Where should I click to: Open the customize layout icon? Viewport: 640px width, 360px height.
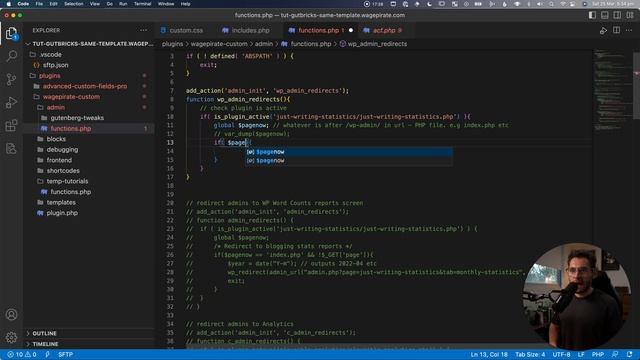630,15
